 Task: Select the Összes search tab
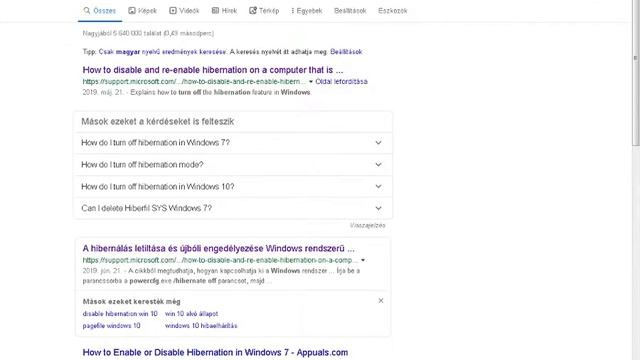100,11
